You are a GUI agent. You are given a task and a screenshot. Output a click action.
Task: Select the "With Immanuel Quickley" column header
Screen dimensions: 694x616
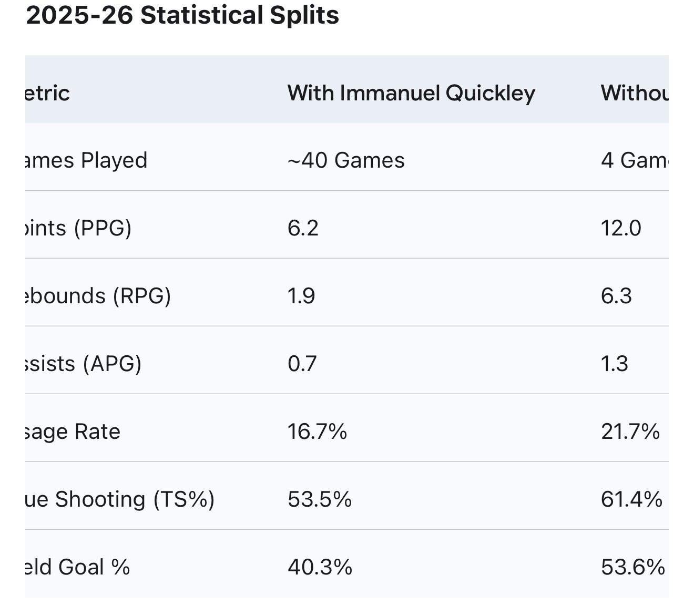point(411,93)
